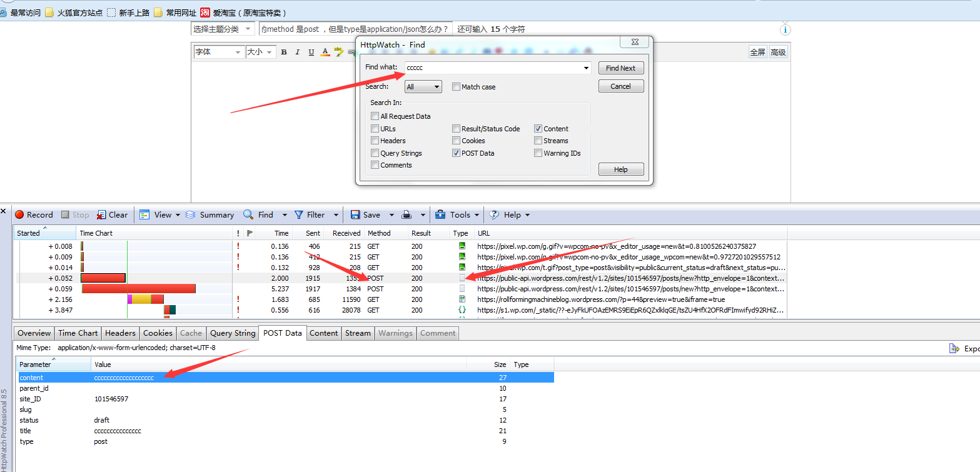This screenshot has width=980, height=472.
Task: Open the Search direction dropdown
Action: [423, 87]
